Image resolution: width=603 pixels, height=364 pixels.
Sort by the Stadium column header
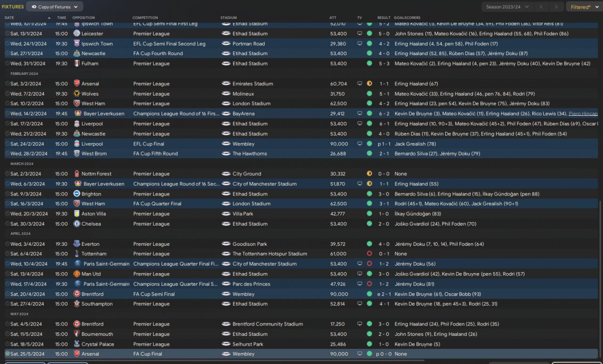tap(228, 18)
